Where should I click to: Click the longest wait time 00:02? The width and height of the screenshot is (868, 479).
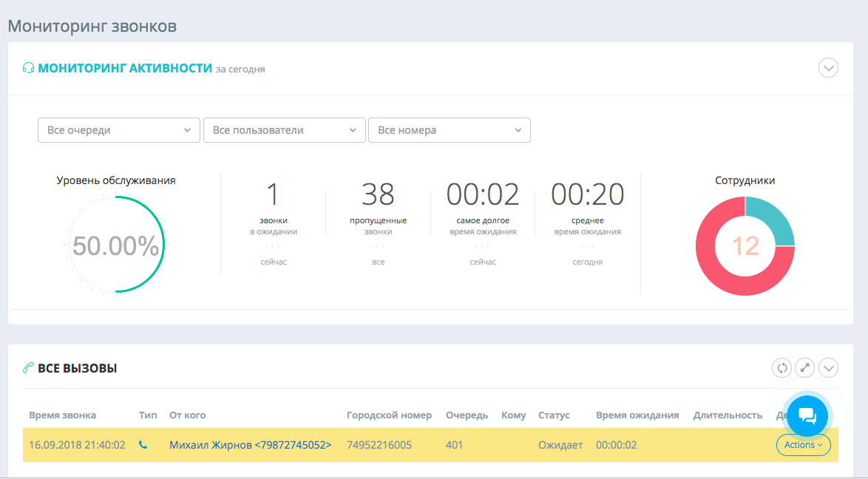tap(483, 194)
